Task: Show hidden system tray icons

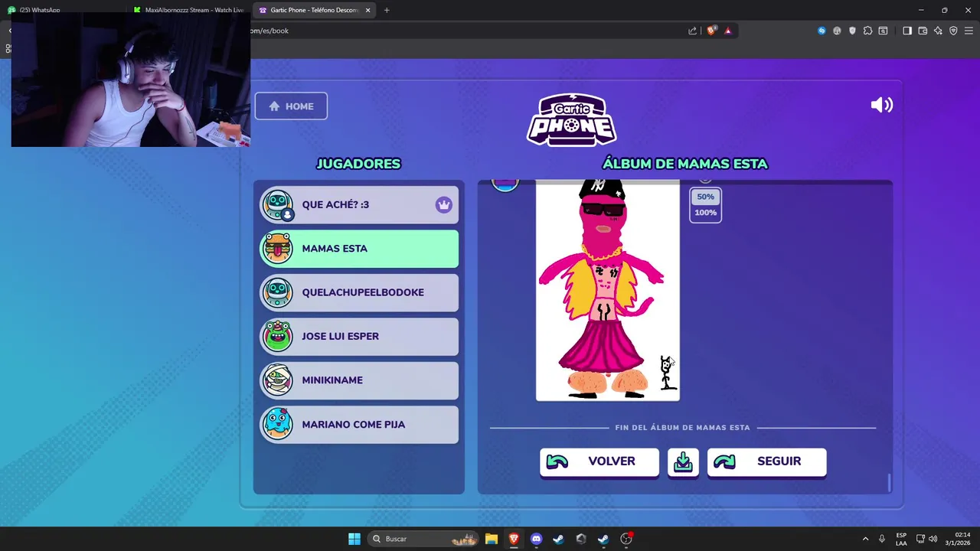Action: tap(866, 539)
